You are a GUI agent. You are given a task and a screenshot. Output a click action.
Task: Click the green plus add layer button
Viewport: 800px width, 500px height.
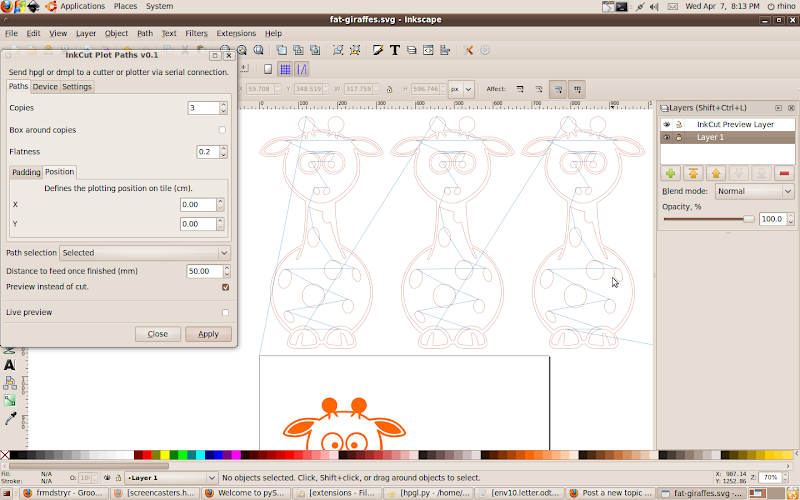(x=670, y=173)
